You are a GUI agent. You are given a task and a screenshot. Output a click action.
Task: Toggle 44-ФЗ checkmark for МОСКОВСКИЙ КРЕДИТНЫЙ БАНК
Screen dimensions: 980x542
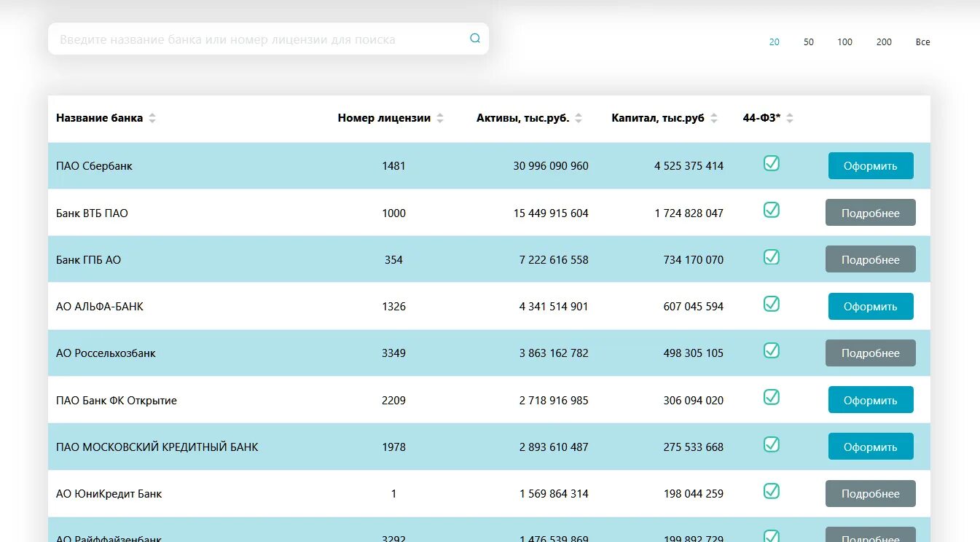[x=772, y=444]
